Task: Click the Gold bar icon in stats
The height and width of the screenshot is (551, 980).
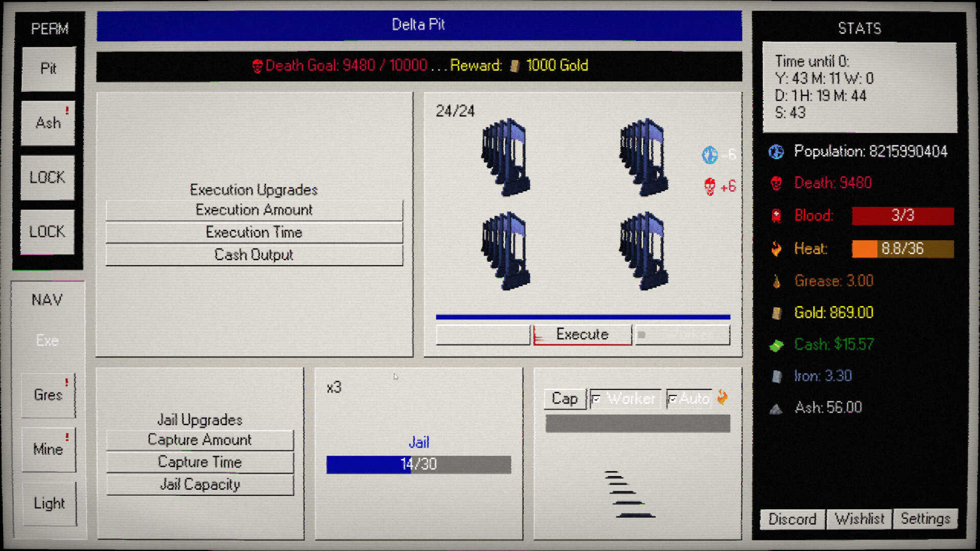Action: pos(776,313)
